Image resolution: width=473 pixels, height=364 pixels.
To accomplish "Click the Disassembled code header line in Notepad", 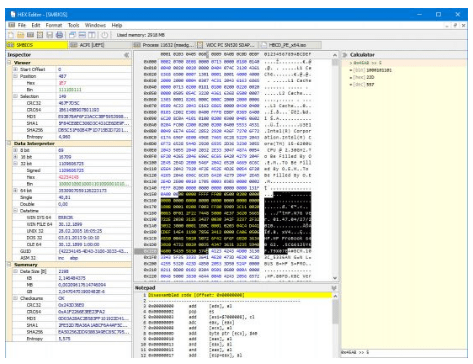I will tap(240, 295).
